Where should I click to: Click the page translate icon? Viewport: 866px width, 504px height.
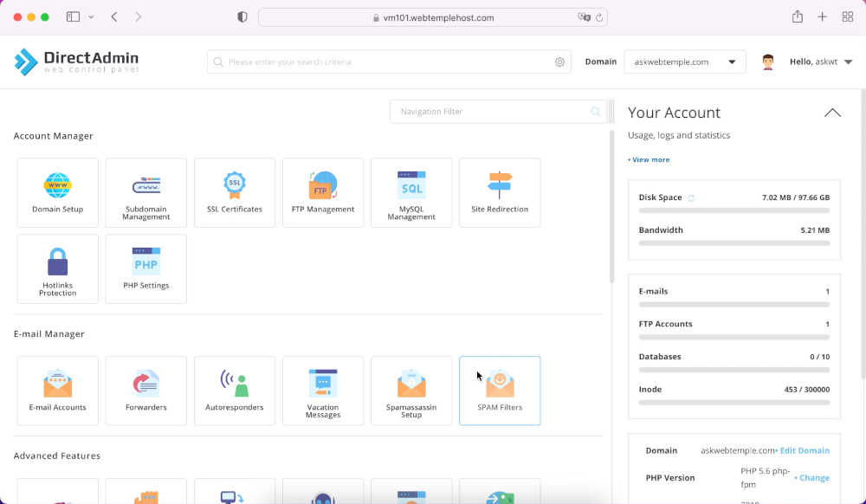pos(584,17)
